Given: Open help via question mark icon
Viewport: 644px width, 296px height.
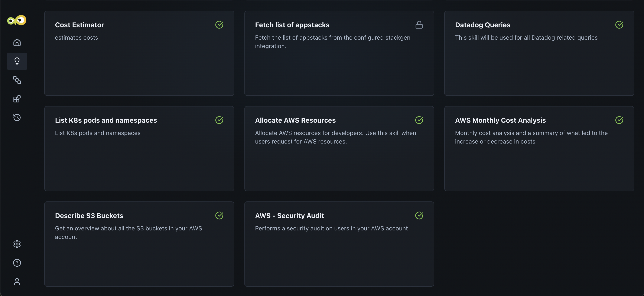Looking at the screenshot, I should click(x=17, y=263).
